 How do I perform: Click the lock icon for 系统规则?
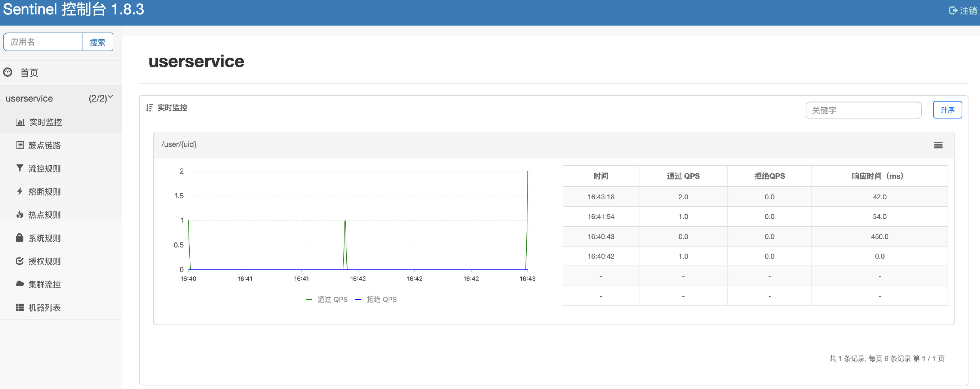pyautogui.click(x=20, y=238)
